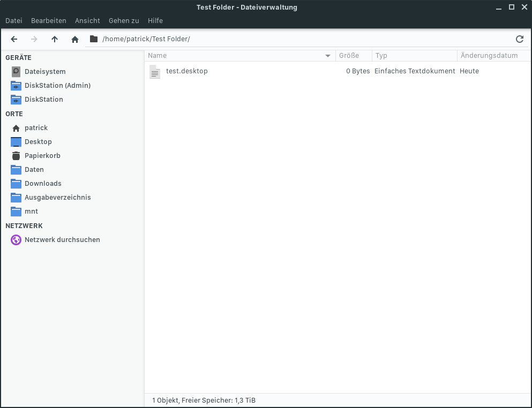Image resolution: width=532 pixels, height=408 pixels.
Task: Open the DiskStation network share
Action: coord(44,99)
